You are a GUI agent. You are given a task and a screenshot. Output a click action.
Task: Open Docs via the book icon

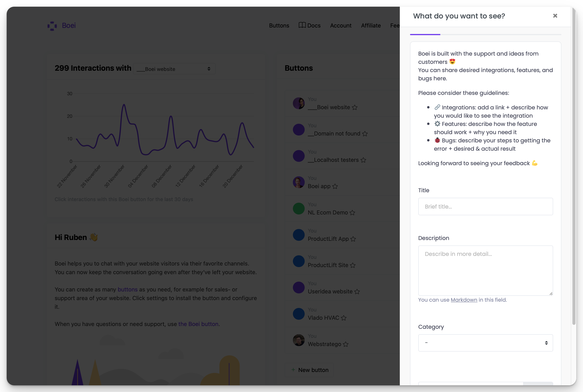(302, 25)
